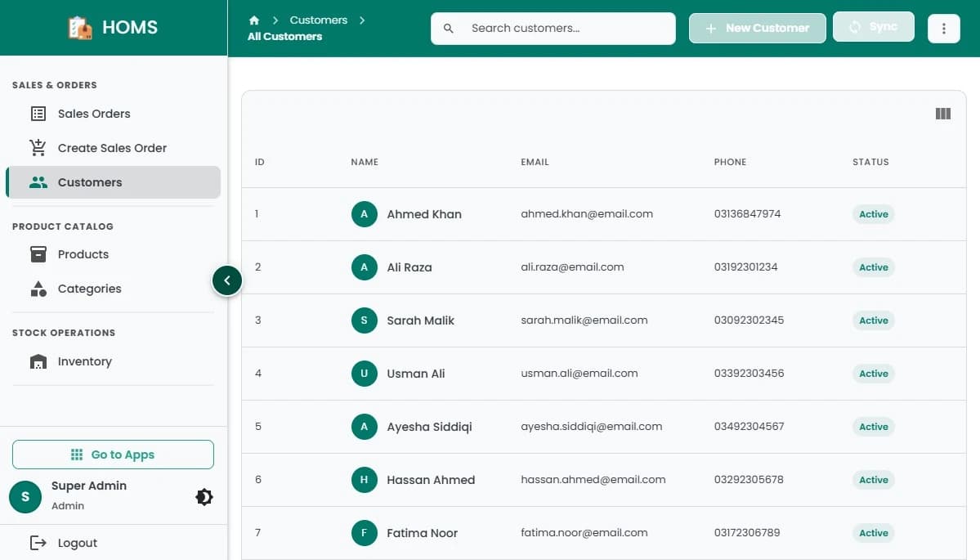Screen dimensions: 980x560
Task: Click the Super Admin avatar
Action: (25, 497)
